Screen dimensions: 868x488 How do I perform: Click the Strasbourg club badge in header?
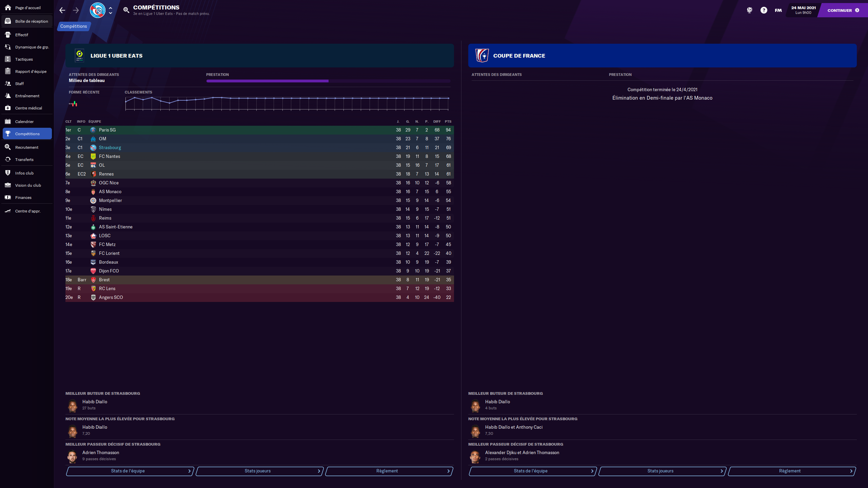pos(98,10)
